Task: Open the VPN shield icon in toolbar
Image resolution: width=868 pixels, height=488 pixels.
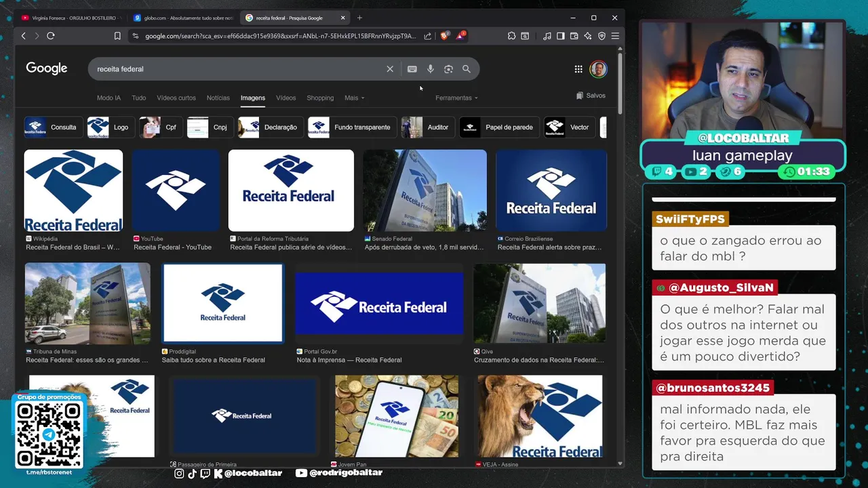Action: coord(601,36)
